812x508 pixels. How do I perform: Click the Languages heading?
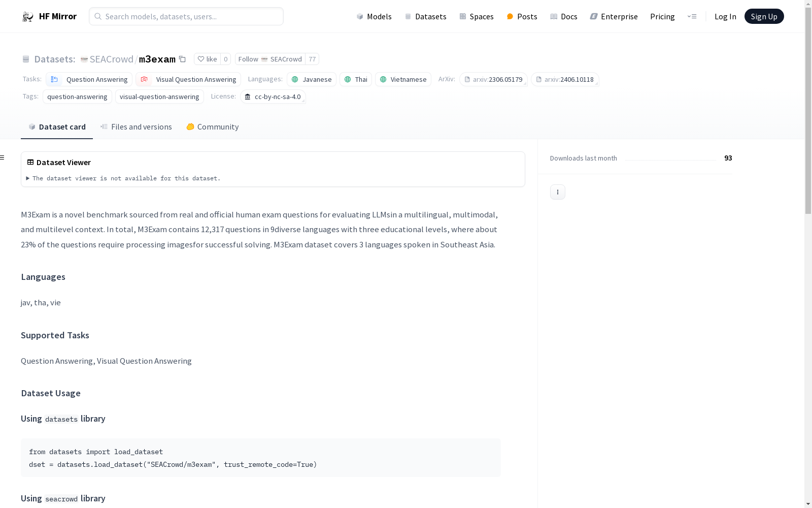pos(43,277)
